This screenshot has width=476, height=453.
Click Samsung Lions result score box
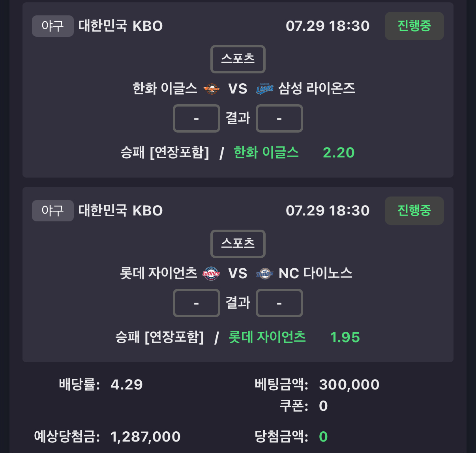point(279,118)
